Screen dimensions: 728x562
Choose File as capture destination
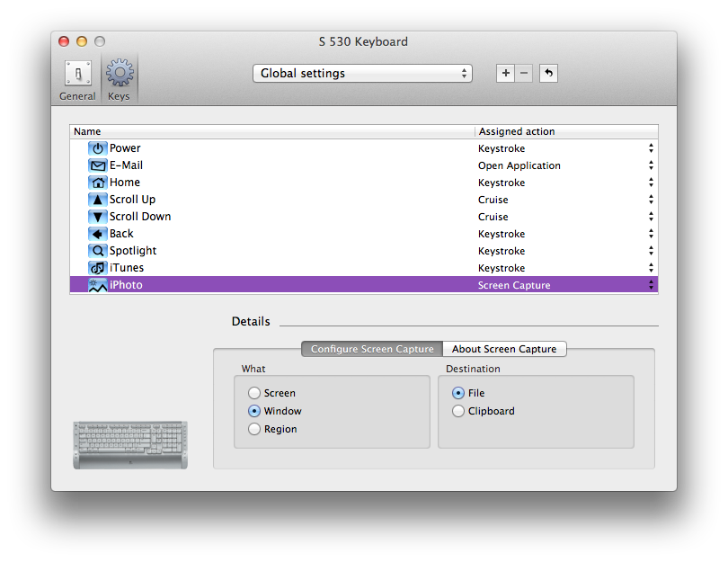tap(458, 393)
